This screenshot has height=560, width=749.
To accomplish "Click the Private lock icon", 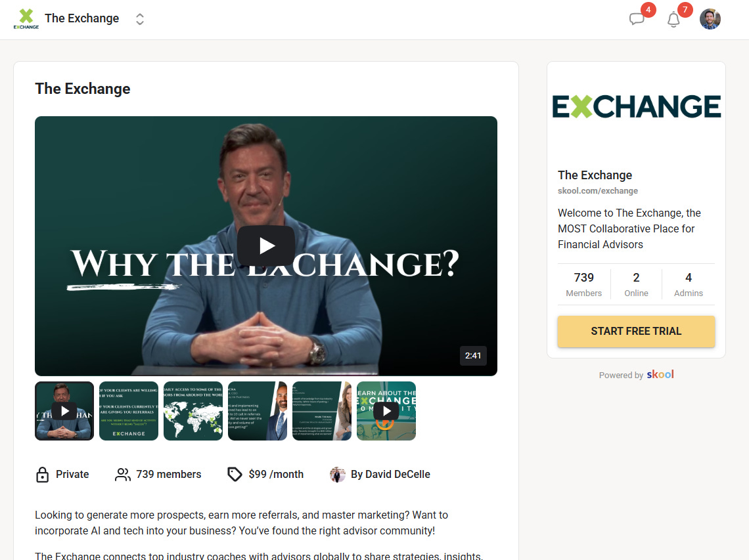I will (43, 475).
